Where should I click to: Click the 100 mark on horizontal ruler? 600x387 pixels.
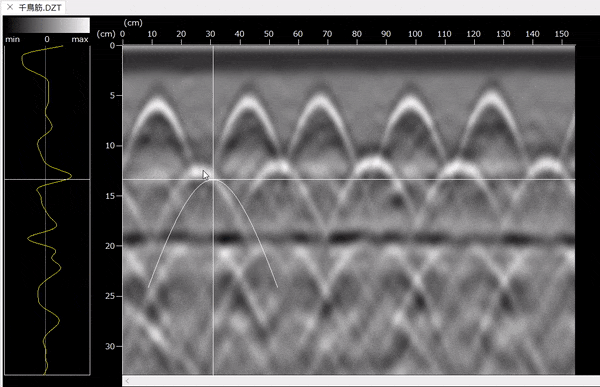415,34
